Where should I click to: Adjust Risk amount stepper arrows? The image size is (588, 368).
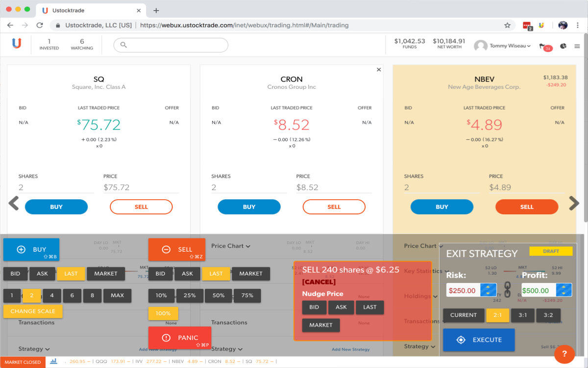[488, 290]
